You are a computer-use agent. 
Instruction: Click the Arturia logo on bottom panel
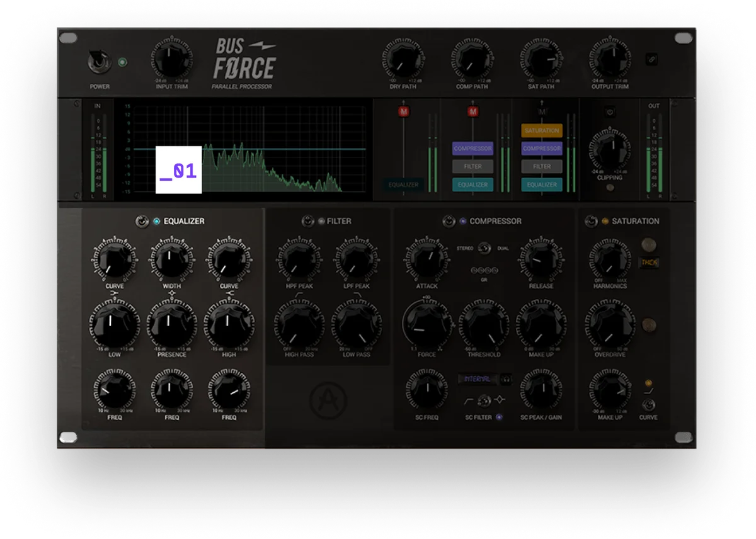328,400
